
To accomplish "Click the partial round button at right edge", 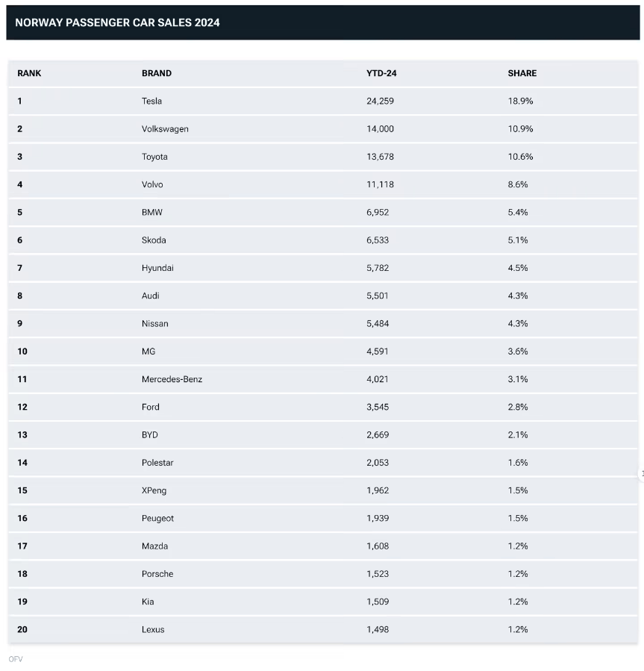I will 641,474.
